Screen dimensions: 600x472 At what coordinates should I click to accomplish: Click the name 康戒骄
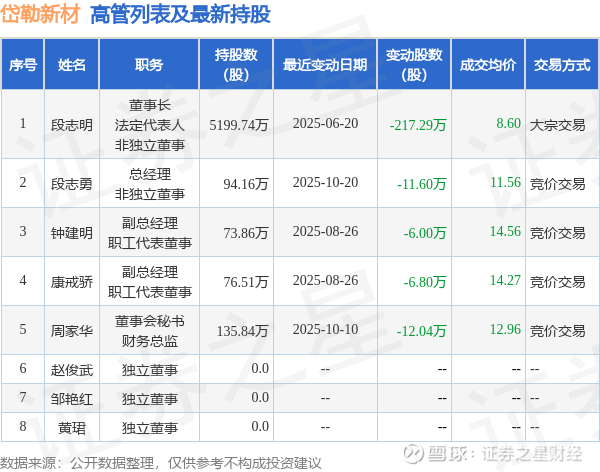(x=72, y=282)
